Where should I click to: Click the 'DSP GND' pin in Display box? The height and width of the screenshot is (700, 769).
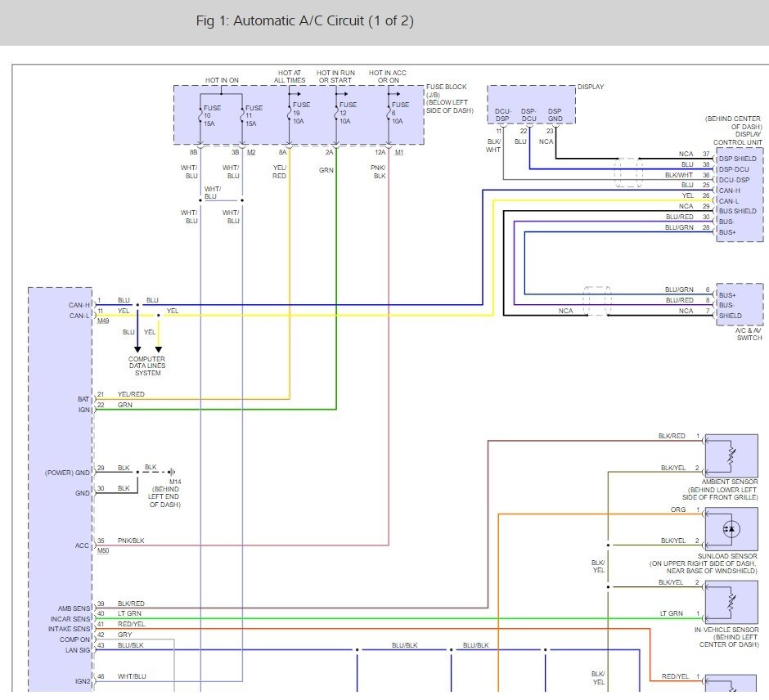click(x=555, y=115)
